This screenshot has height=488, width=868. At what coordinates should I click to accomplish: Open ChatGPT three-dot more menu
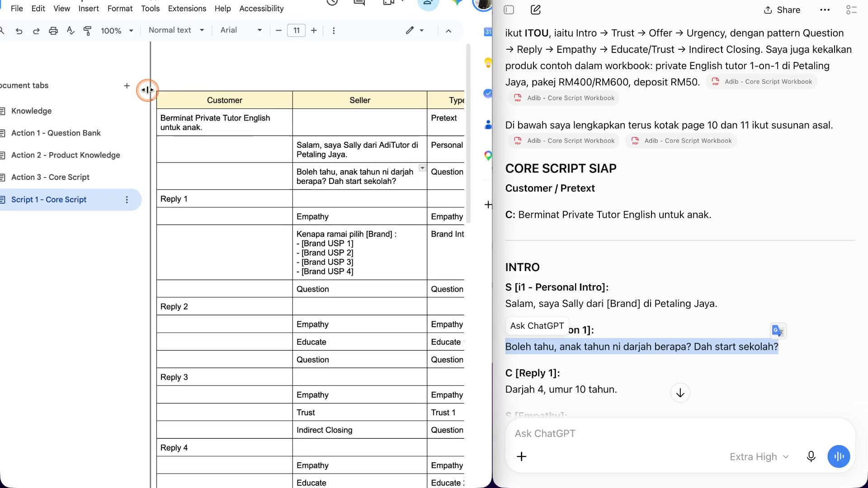825,10
